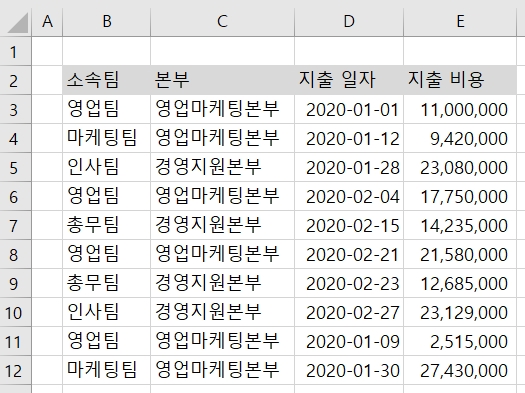Select cell with amount 2,515,000
525x393 pixels.
[460, 341]
